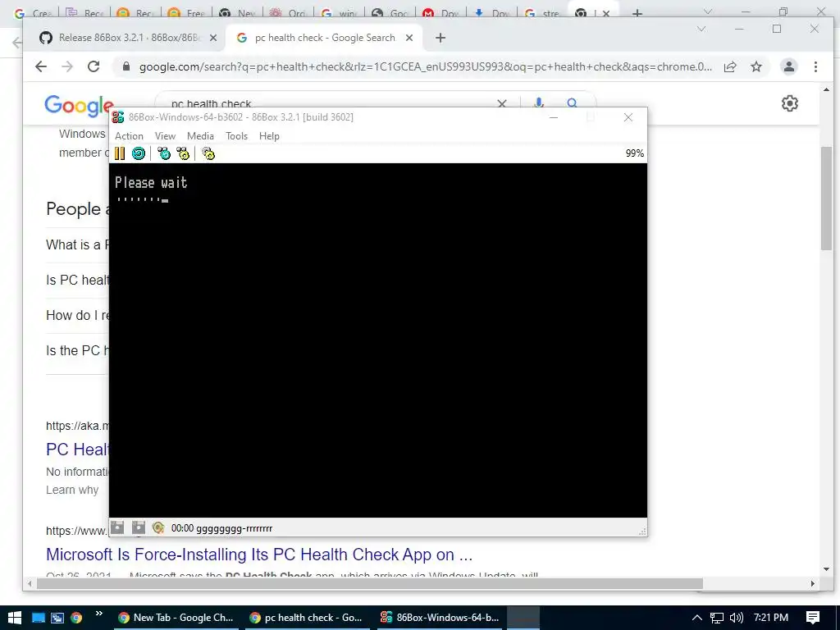This screenshot has height=630, width=840.
Task: Click scroll-right arrow of horizontal scrollbar
Action: coord(813,583)
